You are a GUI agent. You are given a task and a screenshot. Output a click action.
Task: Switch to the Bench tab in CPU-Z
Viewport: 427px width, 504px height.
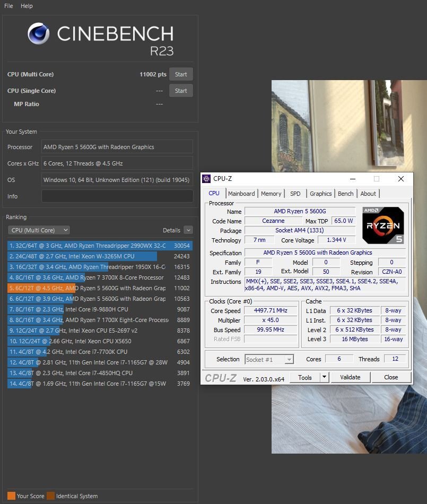[x=346, y=194]
